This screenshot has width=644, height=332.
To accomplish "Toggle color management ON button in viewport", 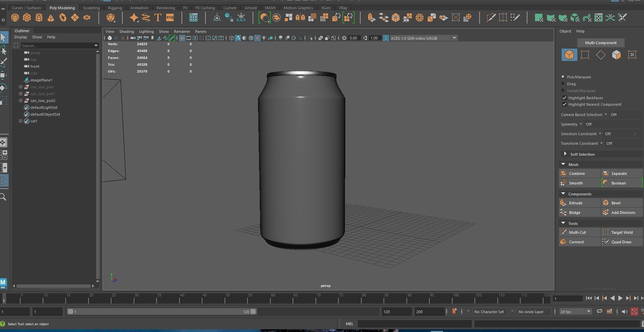I will pyautogui.click(x=386, y=38).
